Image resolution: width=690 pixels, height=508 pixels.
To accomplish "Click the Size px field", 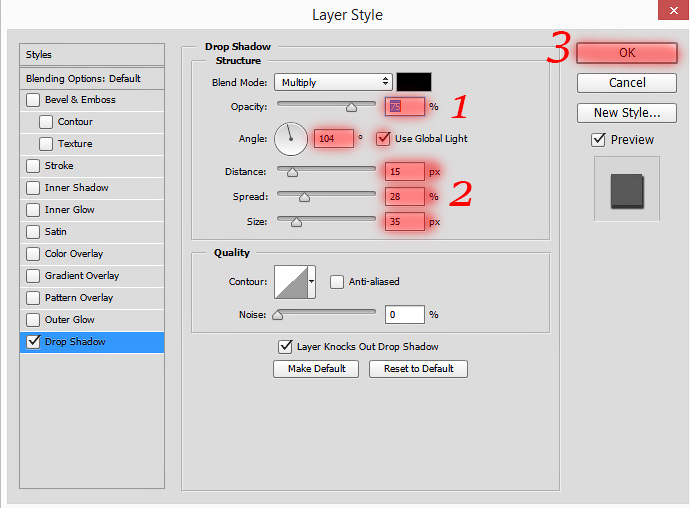I will pos(405,222).
